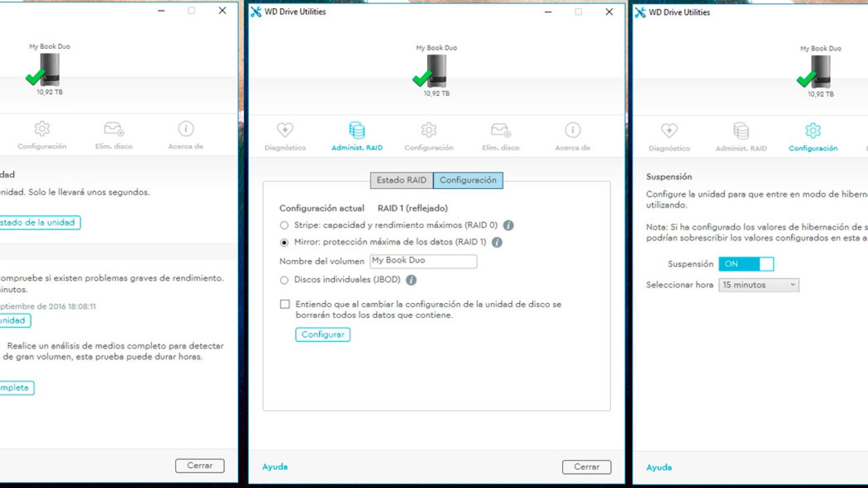Click the info icon next to RAID 0 option
868x488 pixels.
[508, 225]
